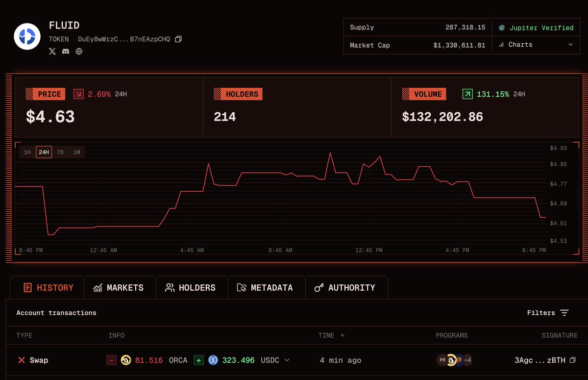Click the Jupiter Verified badge
Image resolution: width=588 pixels, height=380 pixels.
point(536,28)
